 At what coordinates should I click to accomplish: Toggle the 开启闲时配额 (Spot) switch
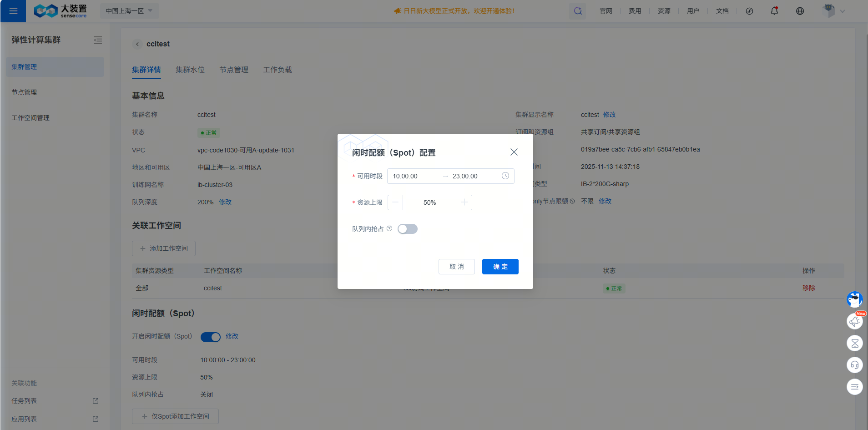(x=210, y=337)
